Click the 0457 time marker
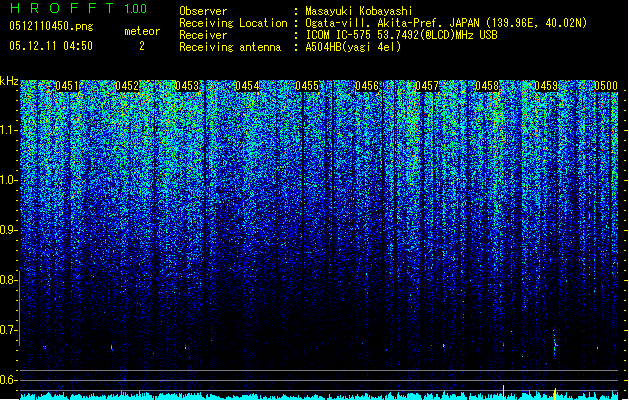The image size is (629, 400). (x=427, y=86)
